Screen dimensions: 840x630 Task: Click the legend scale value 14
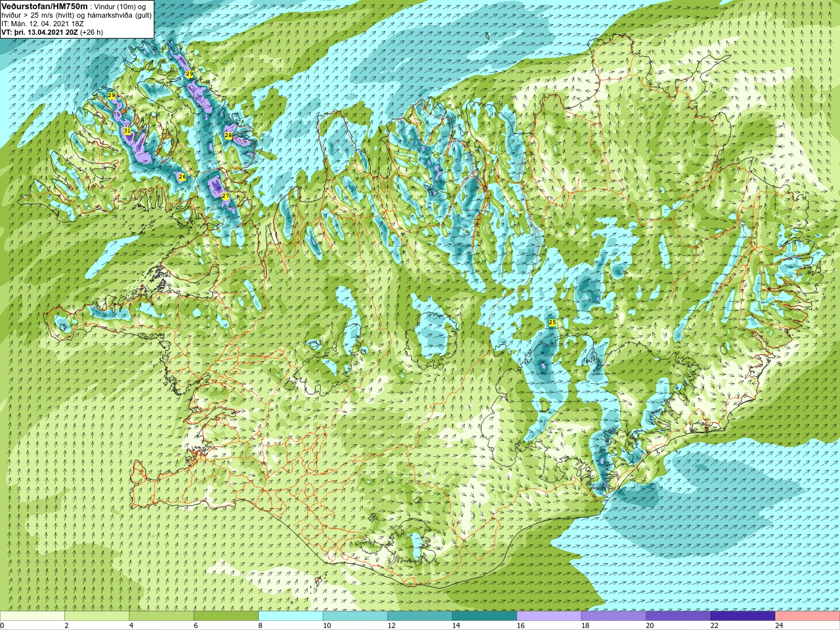click(456, 625)
